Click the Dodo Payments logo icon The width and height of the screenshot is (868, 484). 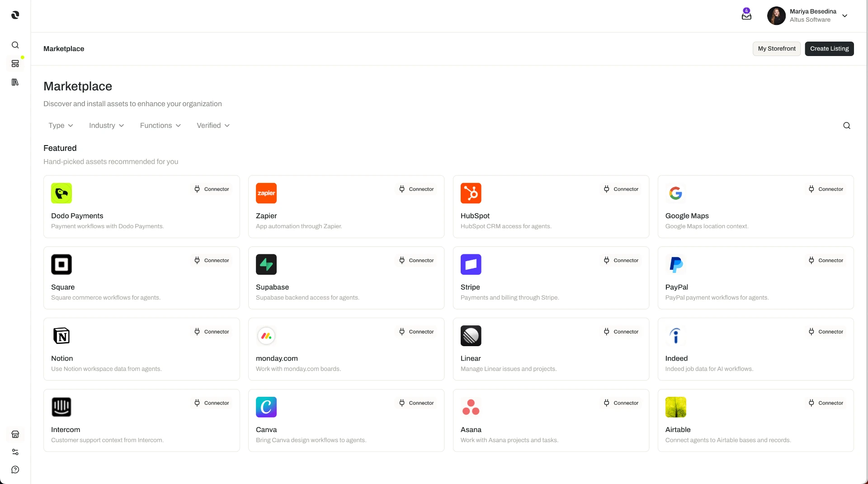tap(61, 193)
